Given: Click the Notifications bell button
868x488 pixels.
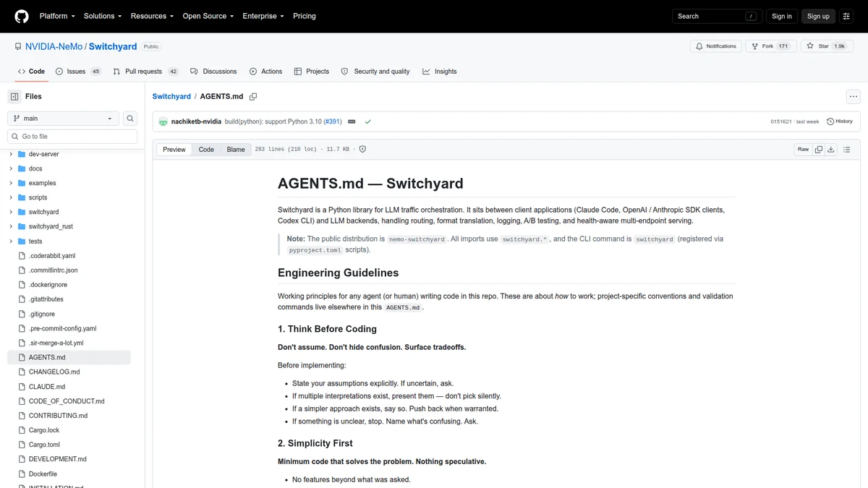Looking at the screenshot, I should pyautogui.click(x=716, y=46).
